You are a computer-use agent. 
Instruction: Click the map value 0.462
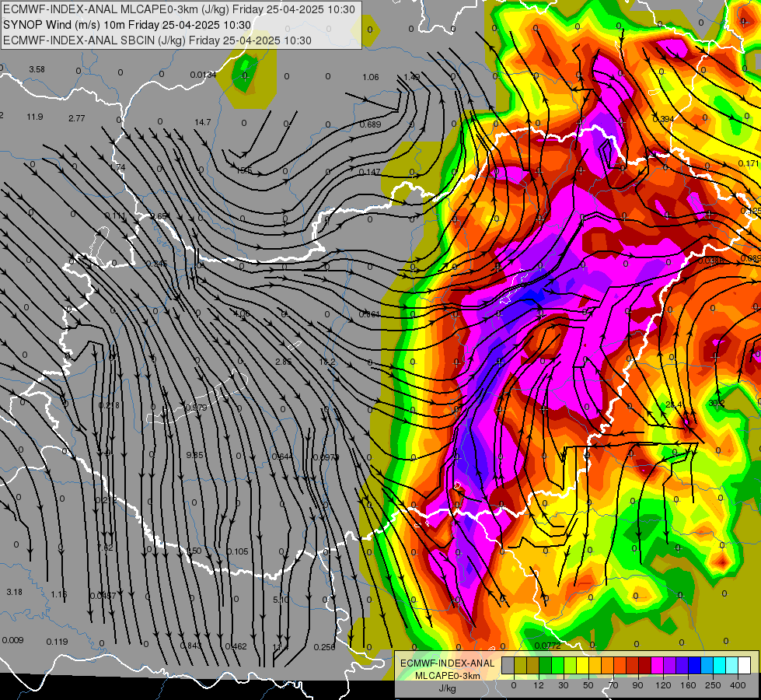point(236,646)
